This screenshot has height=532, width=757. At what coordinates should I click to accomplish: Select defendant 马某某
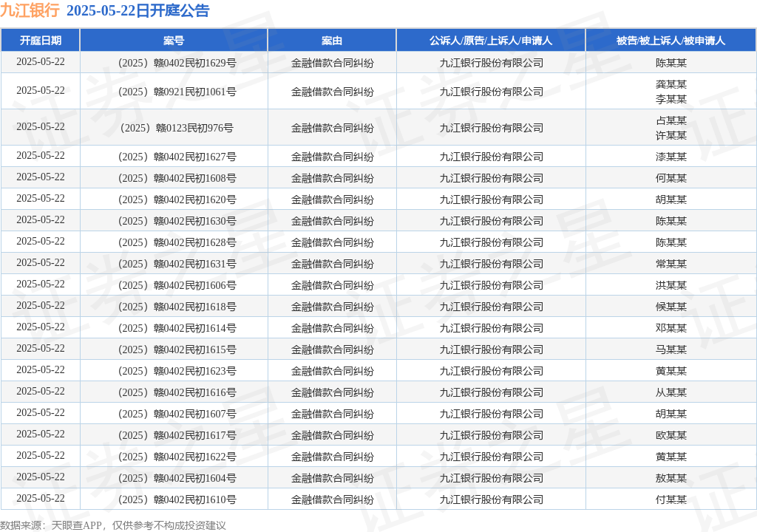[671, 349]
